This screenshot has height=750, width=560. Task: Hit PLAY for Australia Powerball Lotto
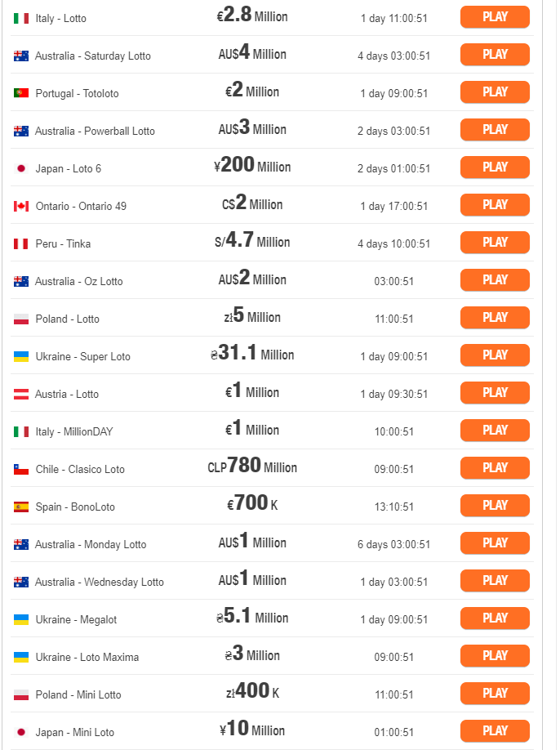(x=495, y=130)
